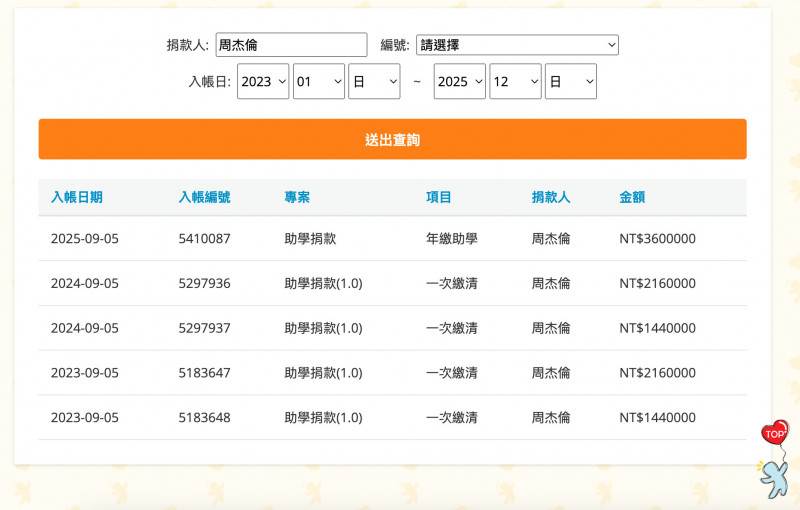Click the 2025-09-05 date cell
Image resolution: width=800 pixels, height=510 pixels.
(85, 239)
